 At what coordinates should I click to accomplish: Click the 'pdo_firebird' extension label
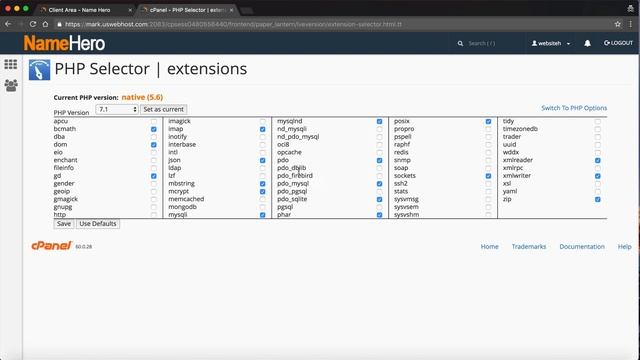[295, 176]
